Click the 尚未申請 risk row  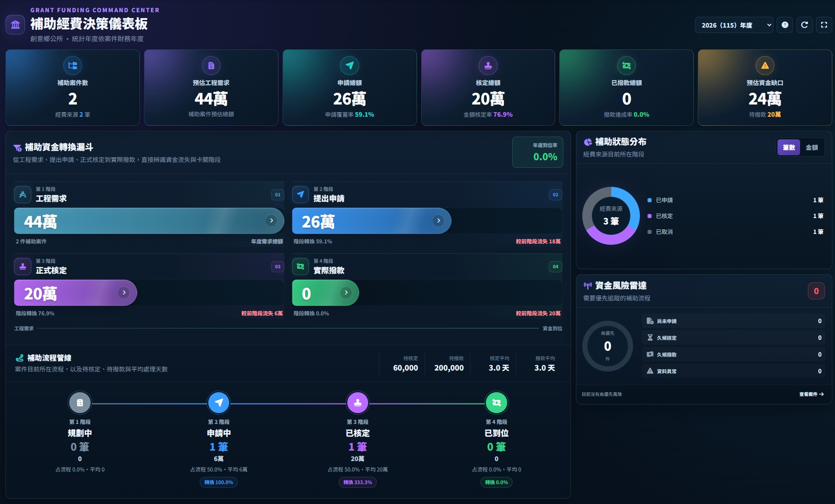[734, 321]
